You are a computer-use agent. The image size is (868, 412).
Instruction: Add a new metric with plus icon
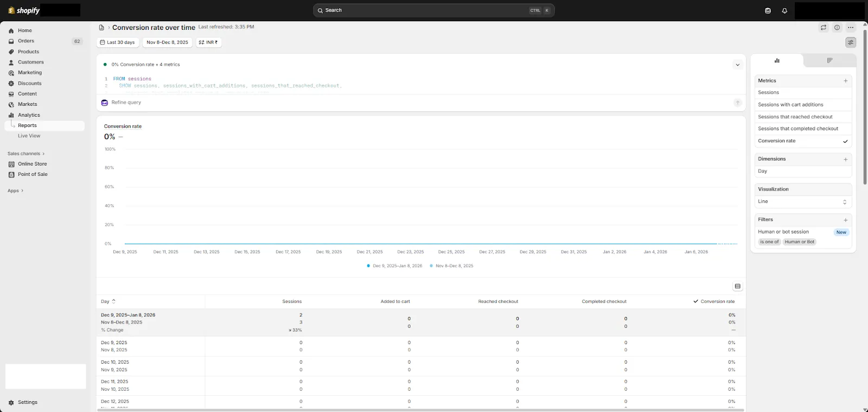(x=845, y=81)
